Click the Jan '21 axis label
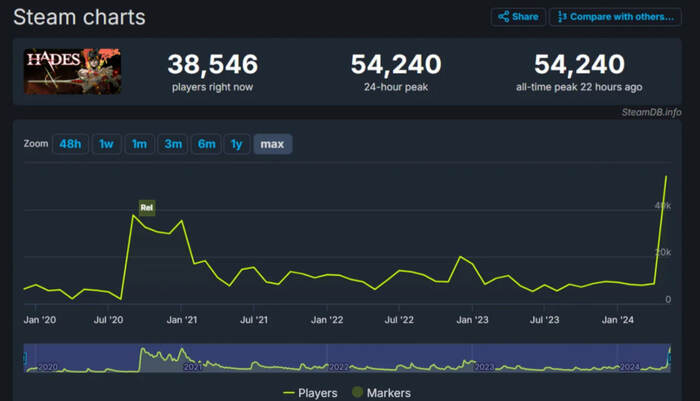 (182, 320)
